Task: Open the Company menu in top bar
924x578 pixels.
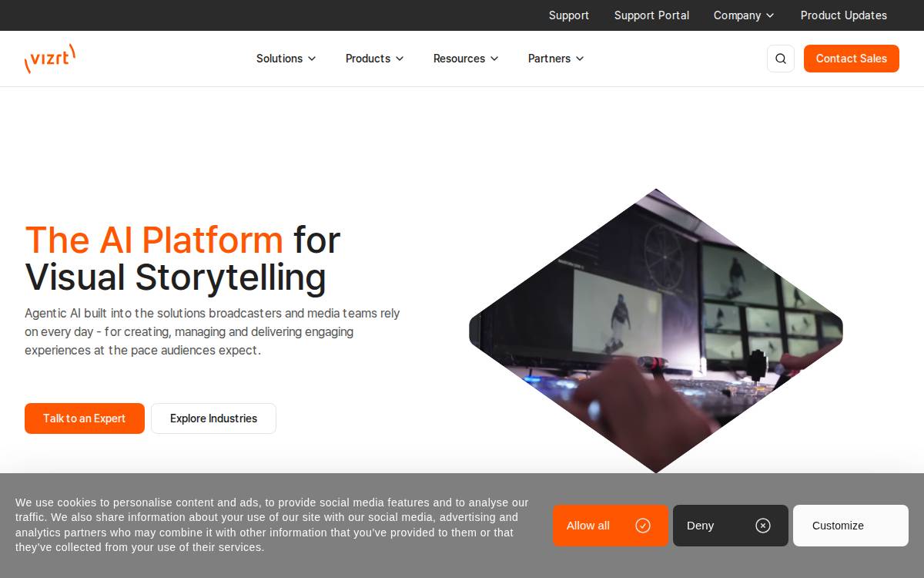Action: tap(744, 15)
